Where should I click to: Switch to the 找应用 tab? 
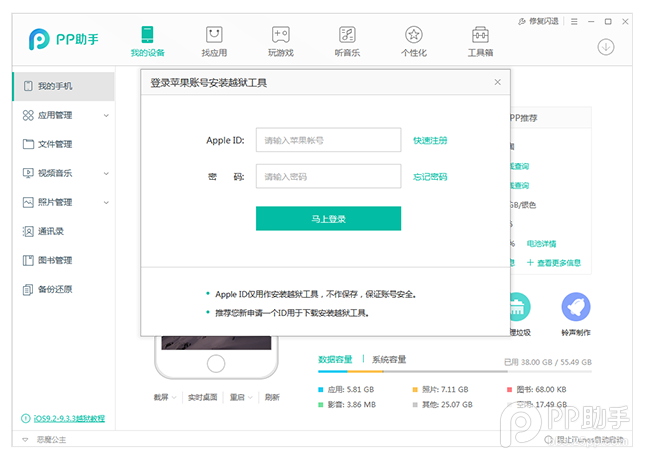tap(214, 41)
